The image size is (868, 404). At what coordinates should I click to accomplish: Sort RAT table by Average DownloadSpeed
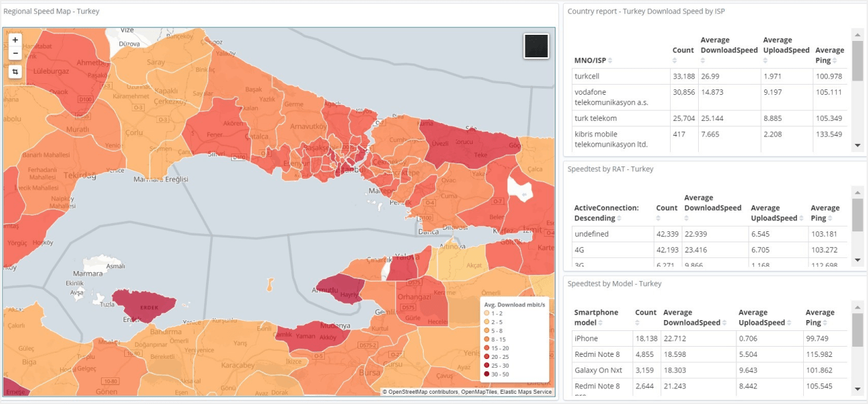pyautogui.click(x=688, y=218)
